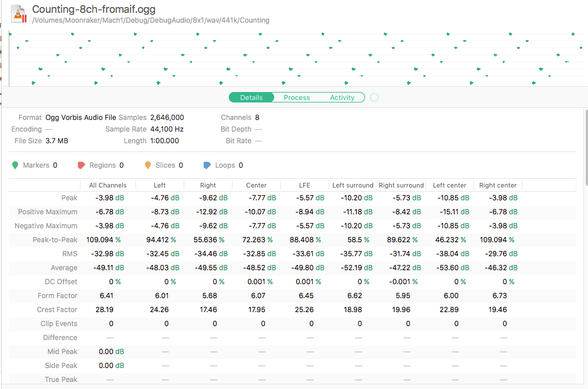Screen dimensions: 588x389
Task: Click the "Clip Events" row label
Action: (59, 324)
